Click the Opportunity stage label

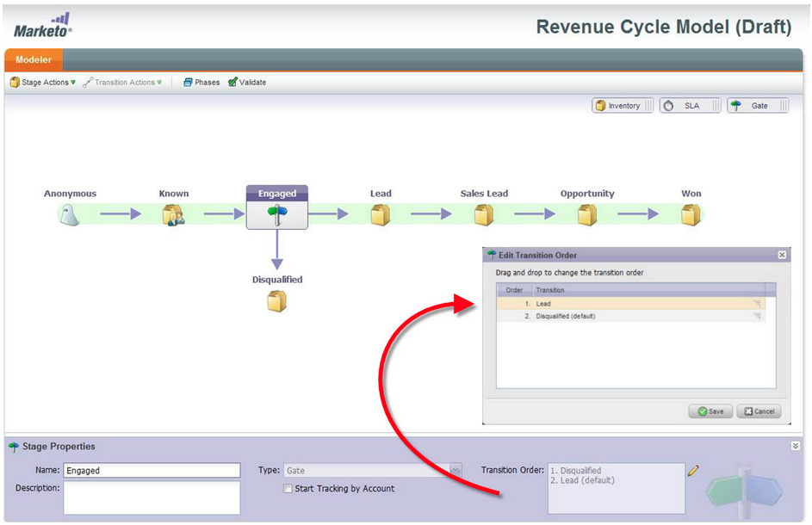tap(587, 193)
